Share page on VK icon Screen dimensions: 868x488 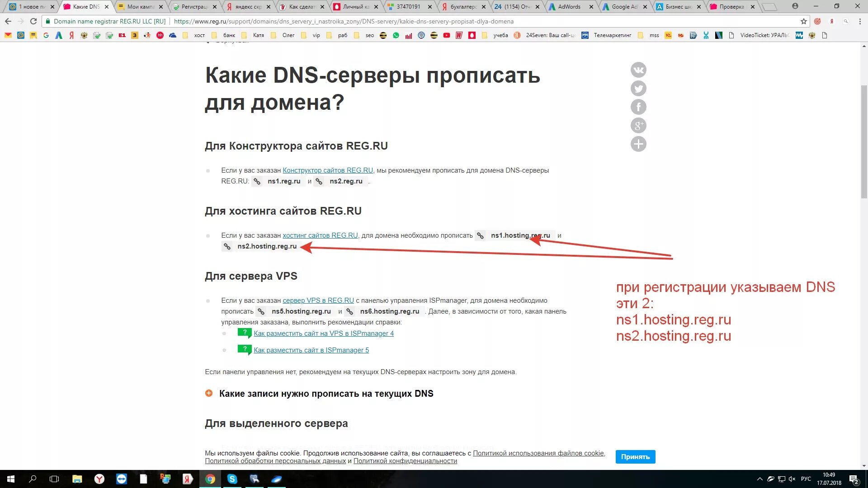(638, 70)
